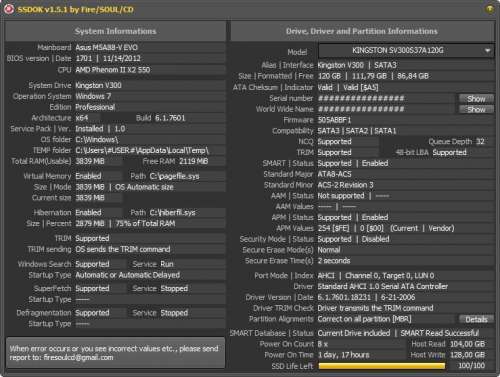
Task: Click Virtual Memory path C:\pagefile.sys
Action: (174, 176)
